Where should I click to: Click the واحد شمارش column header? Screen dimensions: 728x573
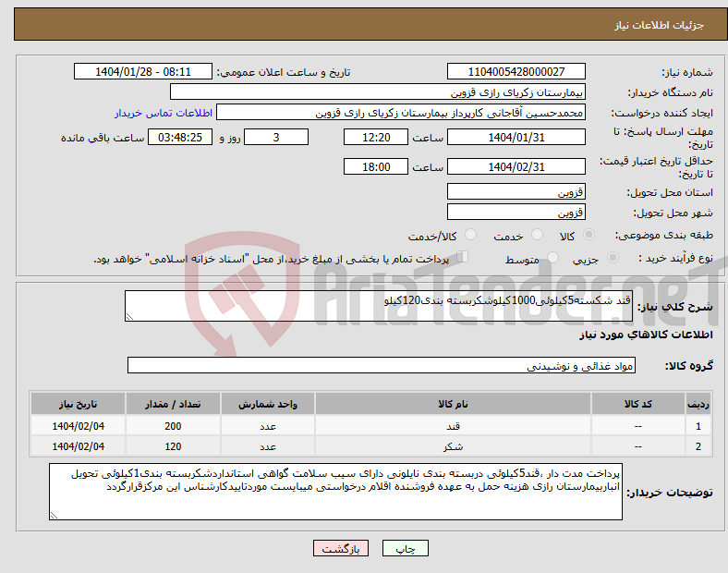coord(268,404)
